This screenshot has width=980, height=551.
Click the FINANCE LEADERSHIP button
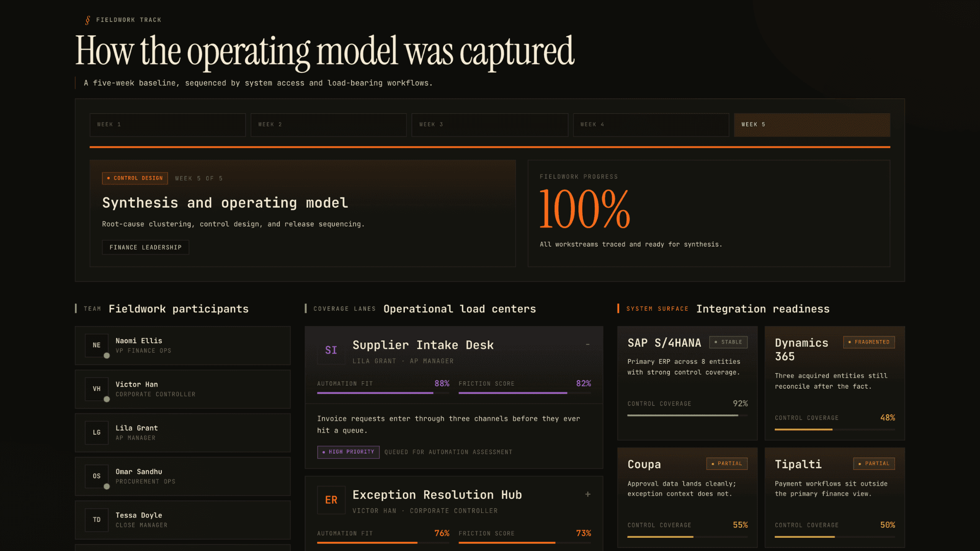pos(145,247)
